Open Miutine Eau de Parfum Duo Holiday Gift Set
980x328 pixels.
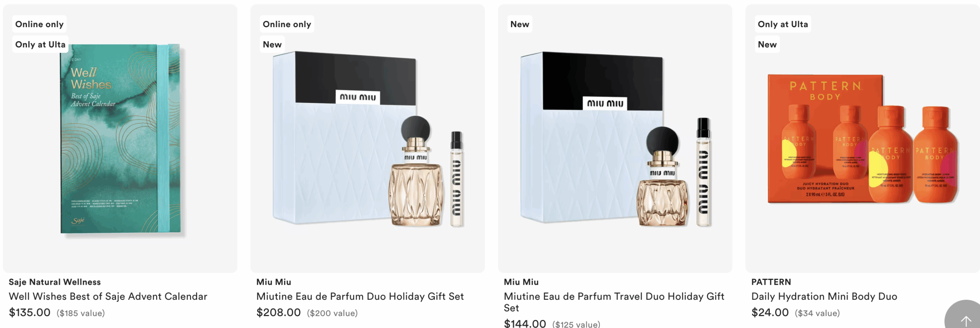tap(360, 296)
